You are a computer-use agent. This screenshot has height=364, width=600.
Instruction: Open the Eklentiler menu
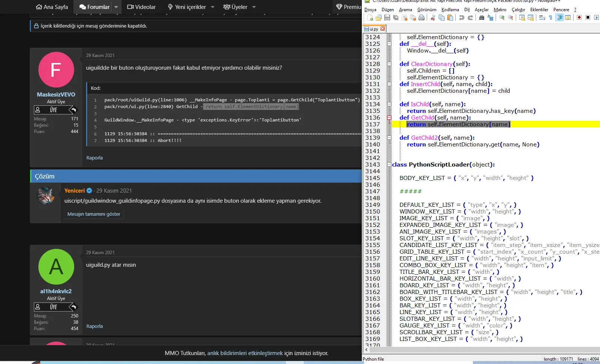539,10
